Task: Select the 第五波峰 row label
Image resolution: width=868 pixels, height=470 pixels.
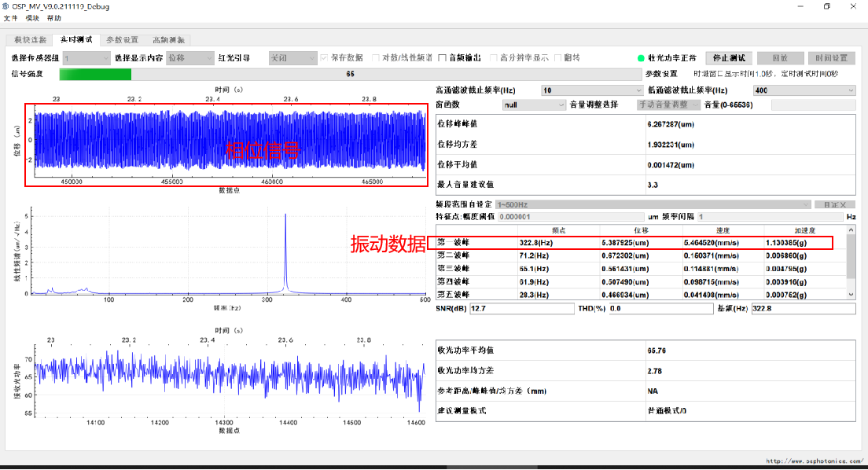Action: point(454,295)
